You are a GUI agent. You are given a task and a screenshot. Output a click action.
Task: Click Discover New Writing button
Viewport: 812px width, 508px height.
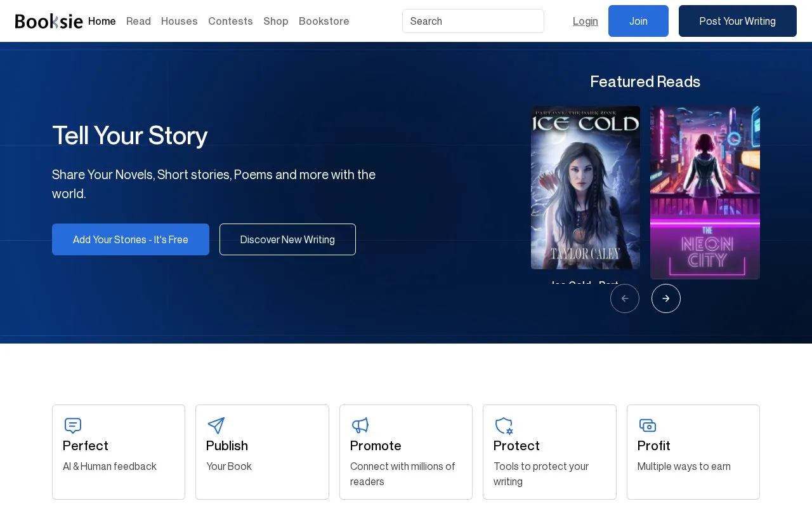[287, 239]
